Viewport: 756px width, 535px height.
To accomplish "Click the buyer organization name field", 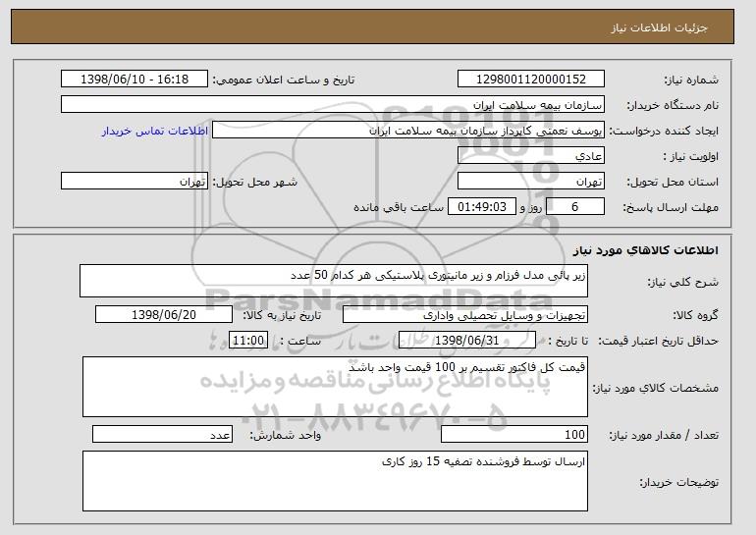I will (333, 105).
